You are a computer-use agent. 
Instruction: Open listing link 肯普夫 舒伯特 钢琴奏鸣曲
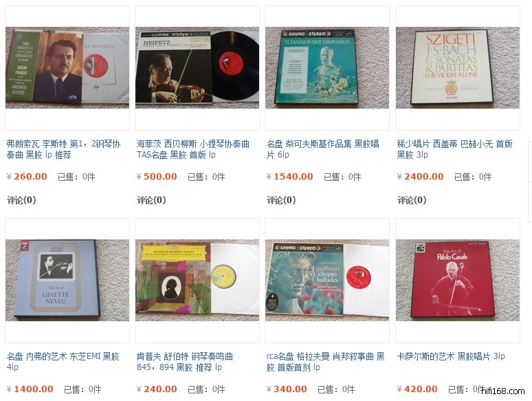pos(185,362)
